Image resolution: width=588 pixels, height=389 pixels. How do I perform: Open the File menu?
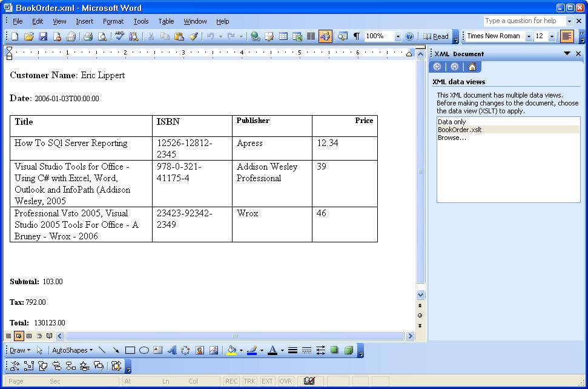(18, 21)
